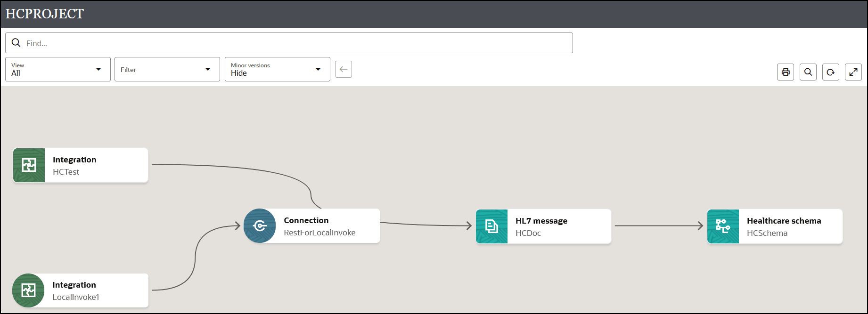868x314 pixels.
Task: Select the HCSchema node label
Action: coord(767,233)
